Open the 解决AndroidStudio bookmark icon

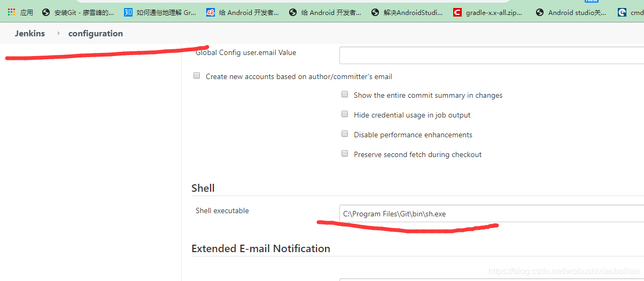[x=375, y=12]
